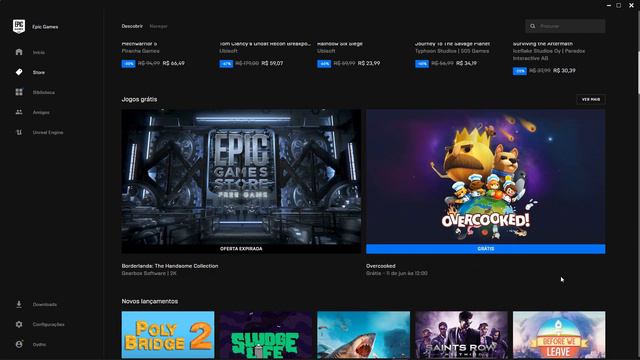
Task: Click the Surviving the Aftermath title
Action: click(543, 44)
